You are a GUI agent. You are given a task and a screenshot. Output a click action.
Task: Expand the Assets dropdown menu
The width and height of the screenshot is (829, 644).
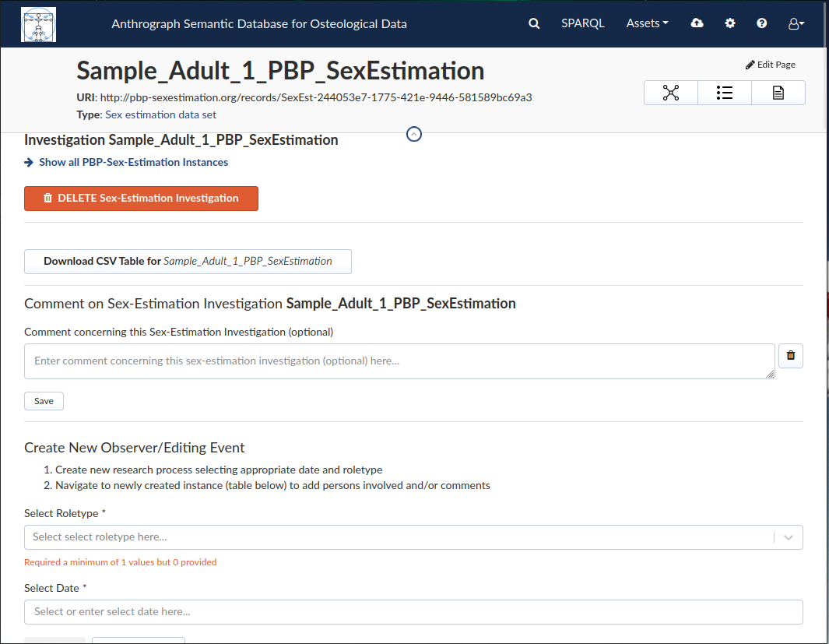click(647, 23)
